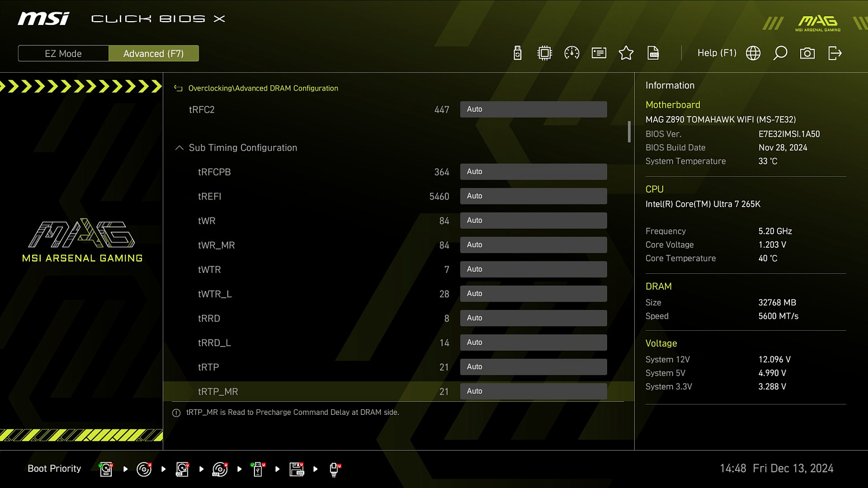Select USB hard disk boot device icon
868x488 pixels.
point(182,469)
